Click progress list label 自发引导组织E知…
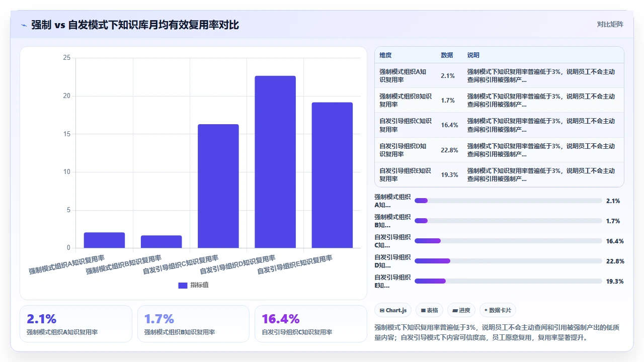This screenshot has width=644, height=362. click(392, 281)
